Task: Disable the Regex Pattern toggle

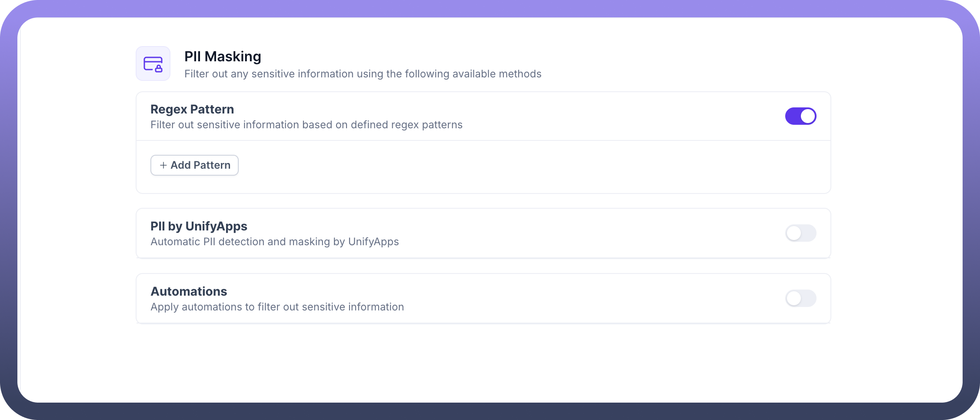Action: 800,116
